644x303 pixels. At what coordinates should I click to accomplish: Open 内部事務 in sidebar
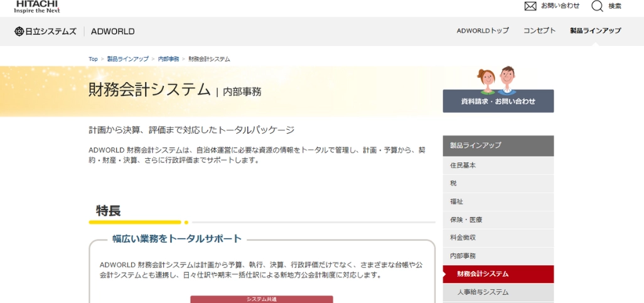(x=498, y=256)
